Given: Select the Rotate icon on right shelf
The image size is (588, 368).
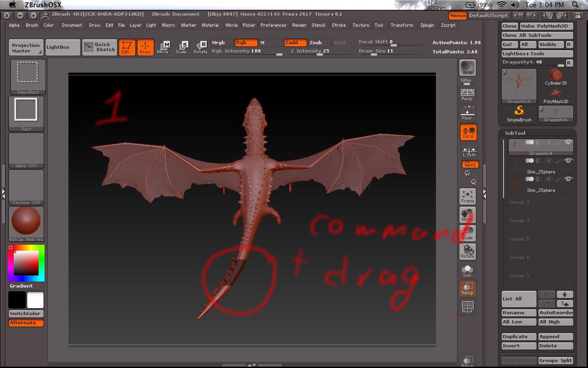Looking at the screenshot, I should pos(468,251).
